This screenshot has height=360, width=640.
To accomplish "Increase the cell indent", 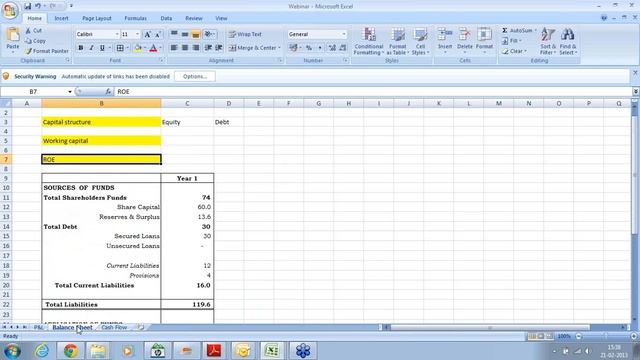I will pos(219,48).
